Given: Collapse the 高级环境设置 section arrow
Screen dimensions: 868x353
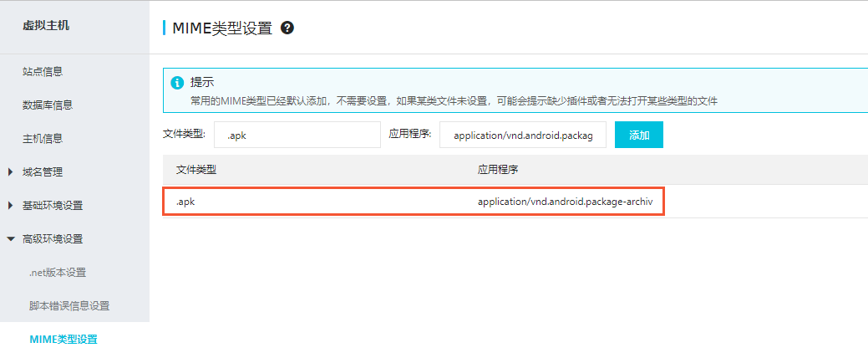Looking at the screenshot, I should pos(10,239).
